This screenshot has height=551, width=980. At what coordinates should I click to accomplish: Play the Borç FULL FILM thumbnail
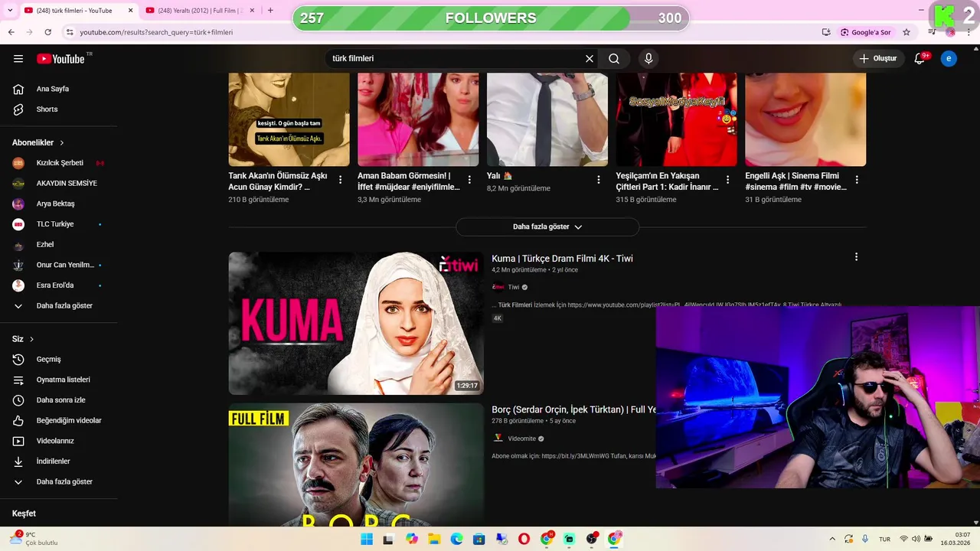coord(356,465)
